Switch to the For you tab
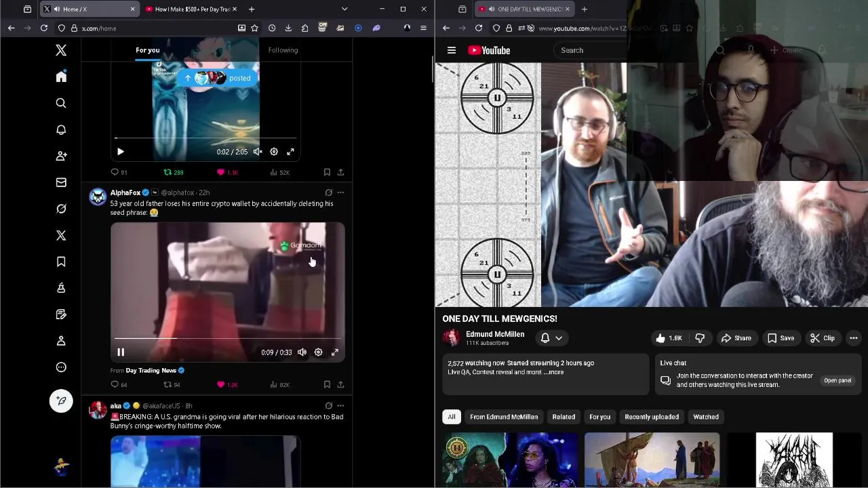The height and width of the screenshot is (488, 868). coord(147,50)
